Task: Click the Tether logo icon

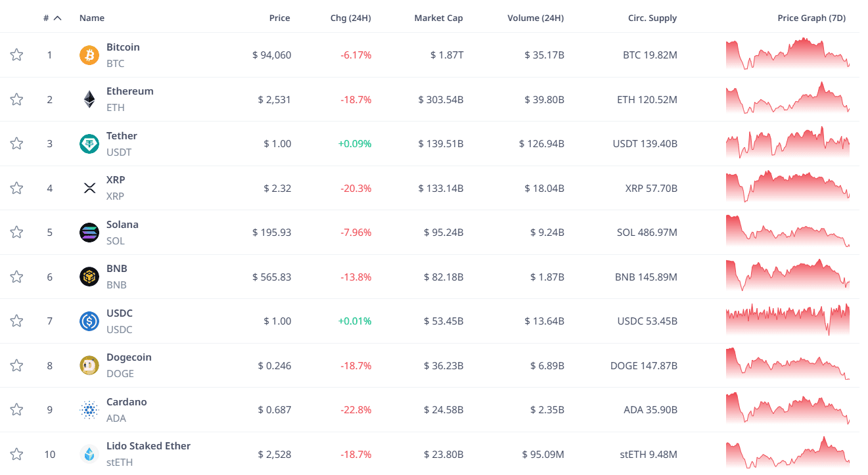Action: coord(89,144)
